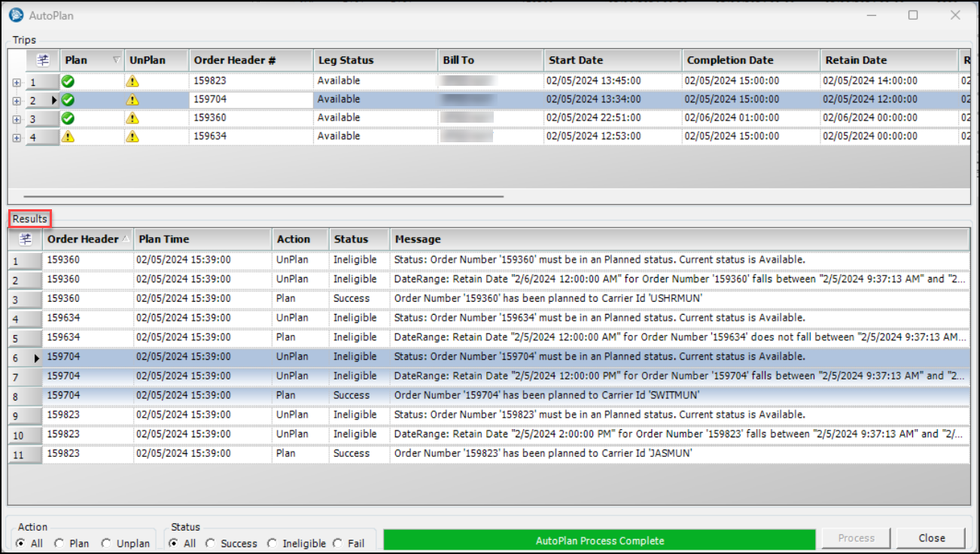Expand trip row 3 tree node
The width and height of the screenshot is (980, 554).
[17, 119]
